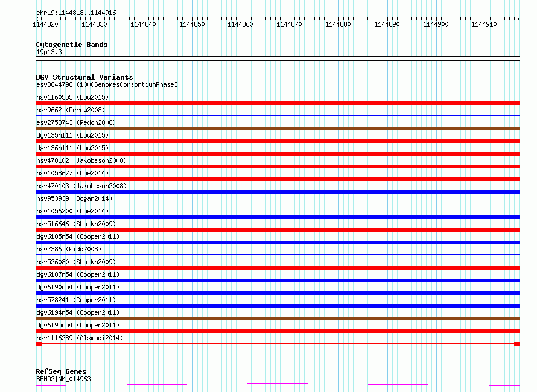Open variant dgv136n111 (Lou2015)
Screen dimensions: 537x392
72,148
